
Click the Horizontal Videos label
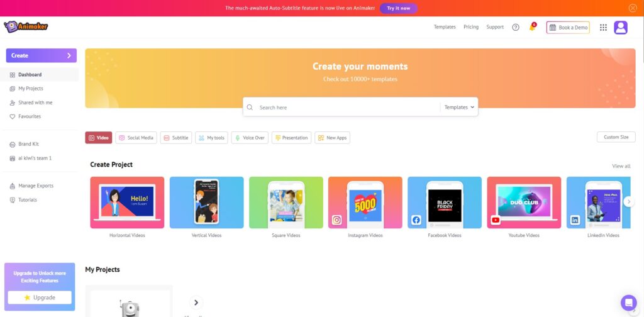point(127,236)
